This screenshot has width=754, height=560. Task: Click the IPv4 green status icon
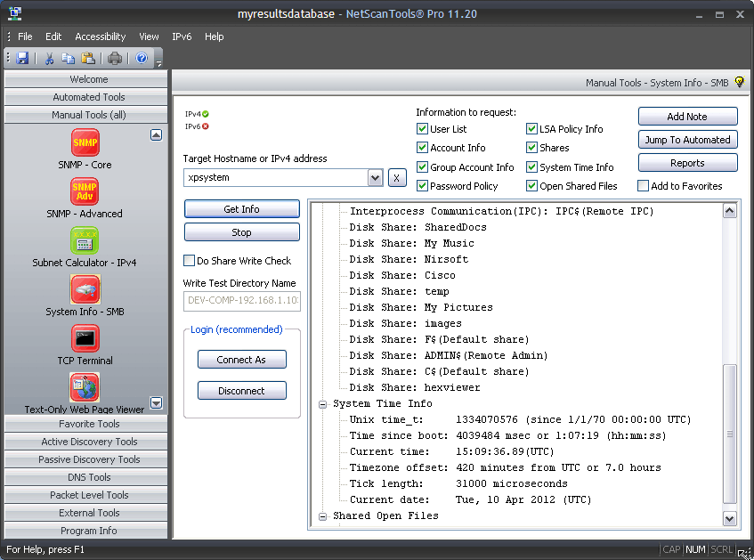point(206,114)
